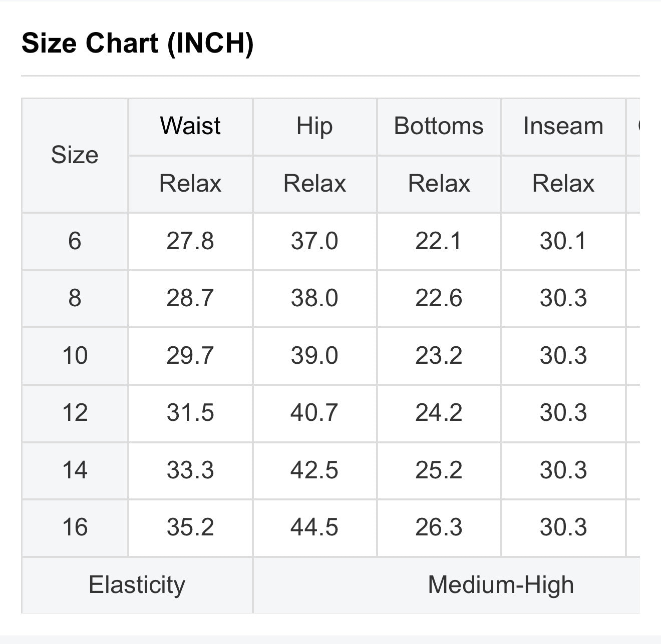Select the Hip column header

point(314,126)
